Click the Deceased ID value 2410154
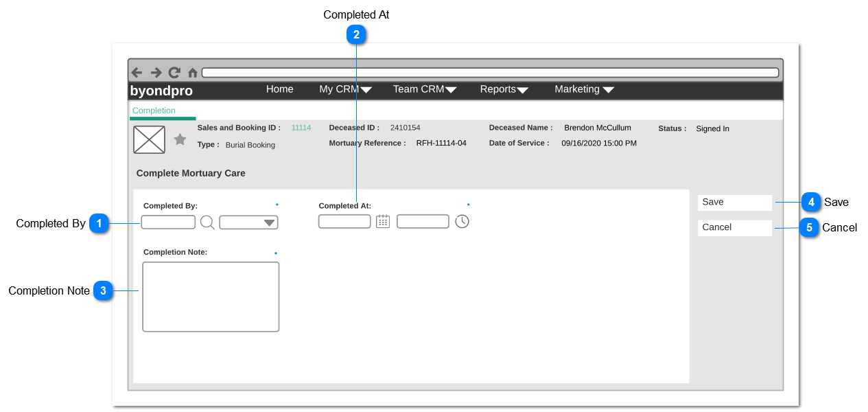This screenshot has height=412, width=868. point(406,128)
